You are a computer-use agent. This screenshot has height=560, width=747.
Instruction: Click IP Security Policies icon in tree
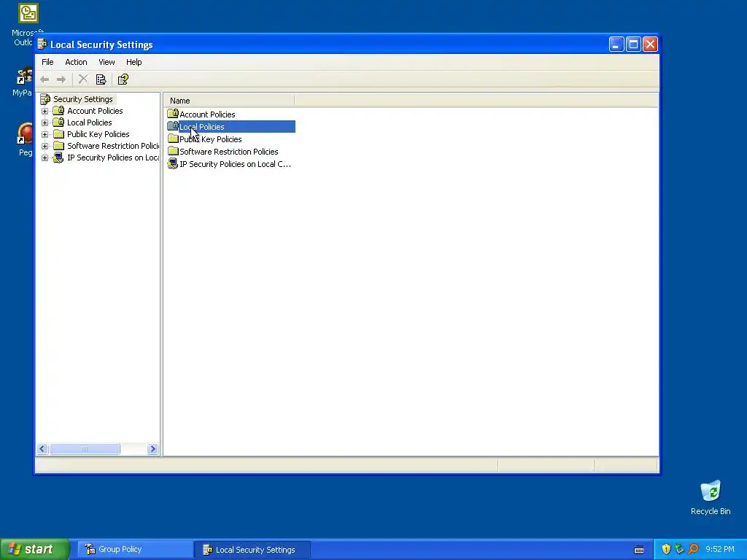[x=58, y=157]
